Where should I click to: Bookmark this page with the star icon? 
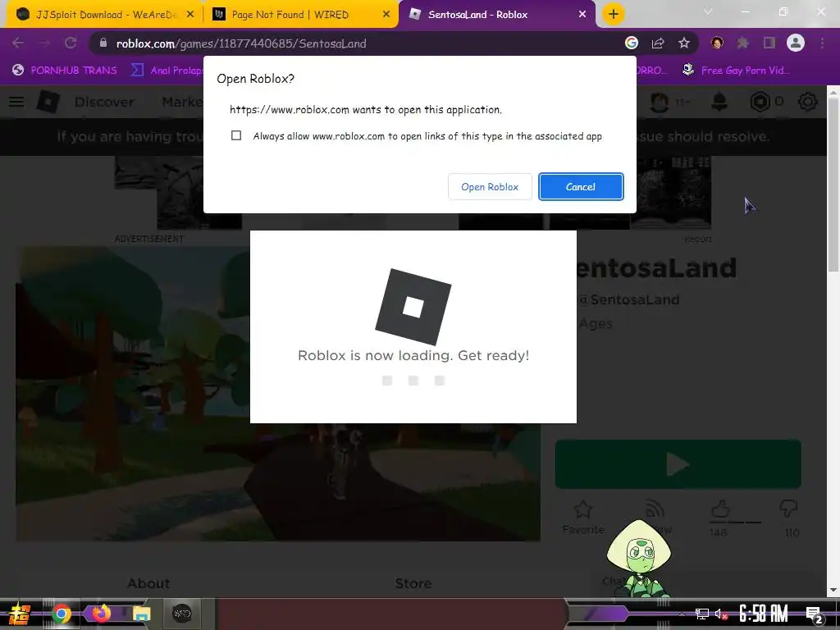click(684, 43)
